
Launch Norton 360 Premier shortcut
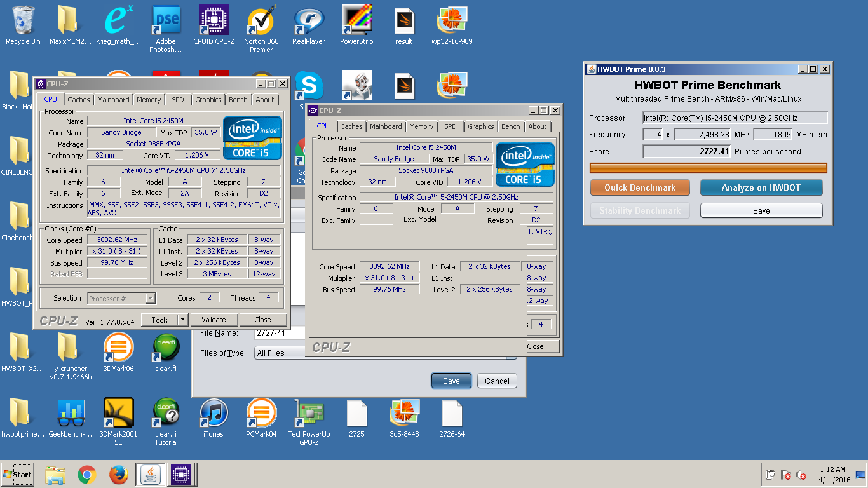coord(261,29)
